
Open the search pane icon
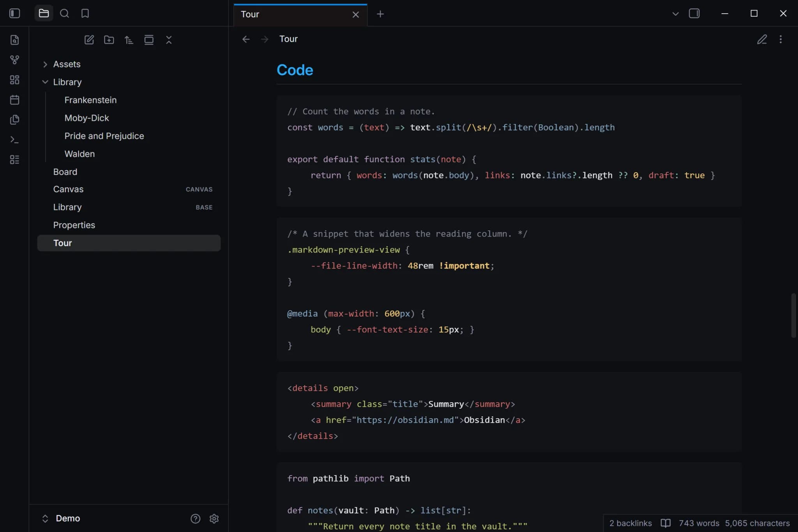(64, 13)
